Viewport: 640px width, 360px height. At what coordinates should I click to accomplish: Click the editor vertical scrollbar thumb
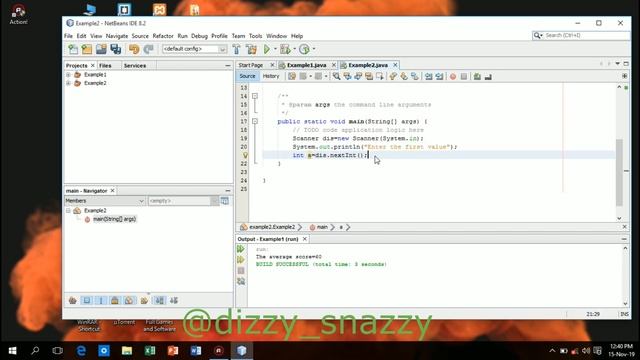click(x=619, y=172)
